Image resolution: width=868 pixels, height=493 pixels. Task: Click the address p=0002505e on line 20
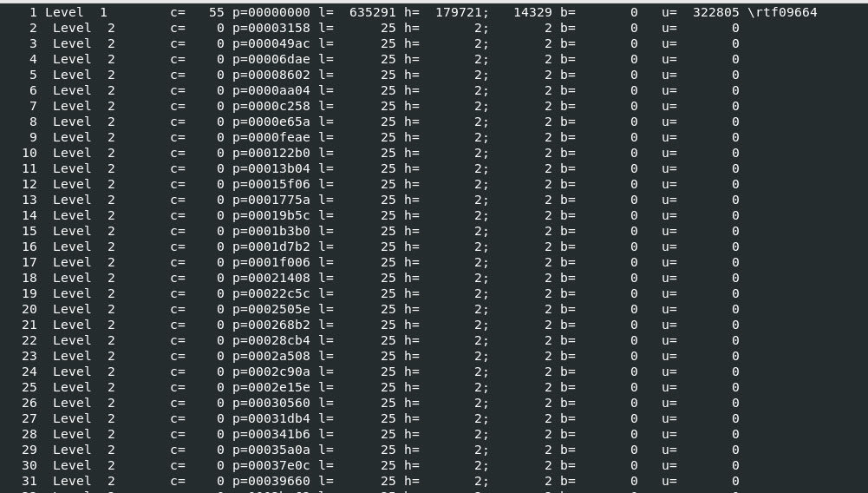(x=271, y=309)
